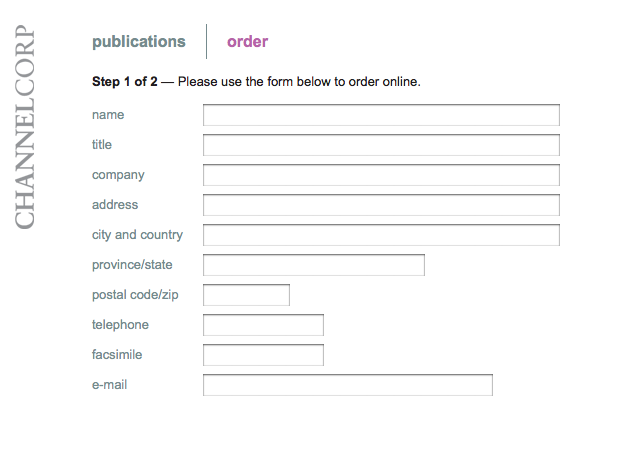Click the province/state input box
Screen dimensions: 622x460
tap(314, 265)
